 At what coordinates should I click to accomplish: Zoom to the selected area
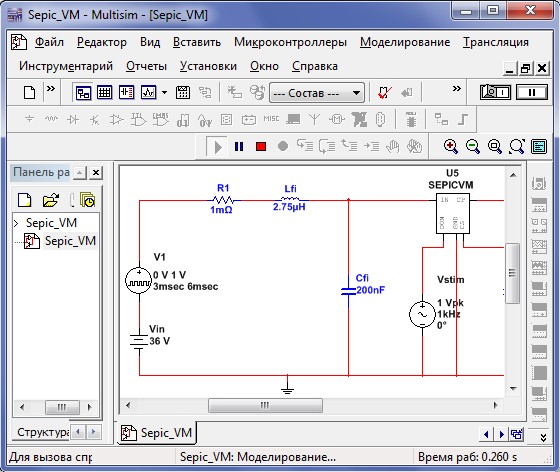coord(495,146)
